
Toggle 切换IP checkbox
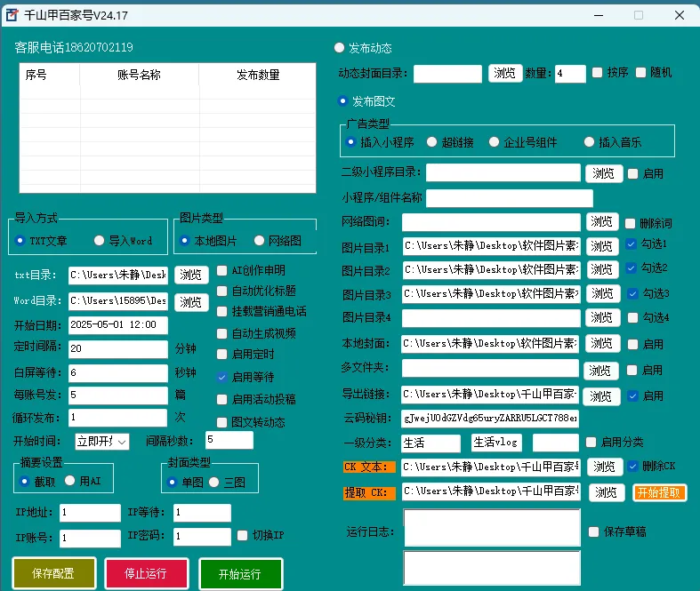pos(243,535)
